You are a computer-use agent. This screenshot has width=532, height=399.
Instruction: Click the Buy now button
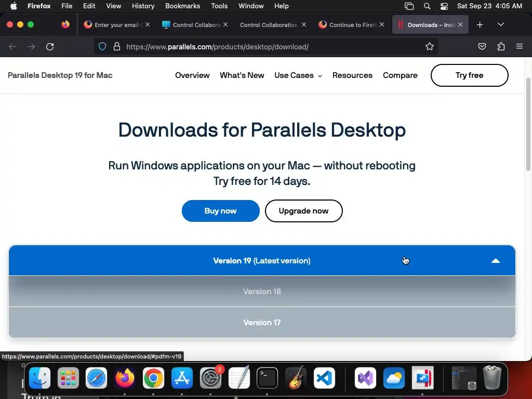[x=220, y=211]
